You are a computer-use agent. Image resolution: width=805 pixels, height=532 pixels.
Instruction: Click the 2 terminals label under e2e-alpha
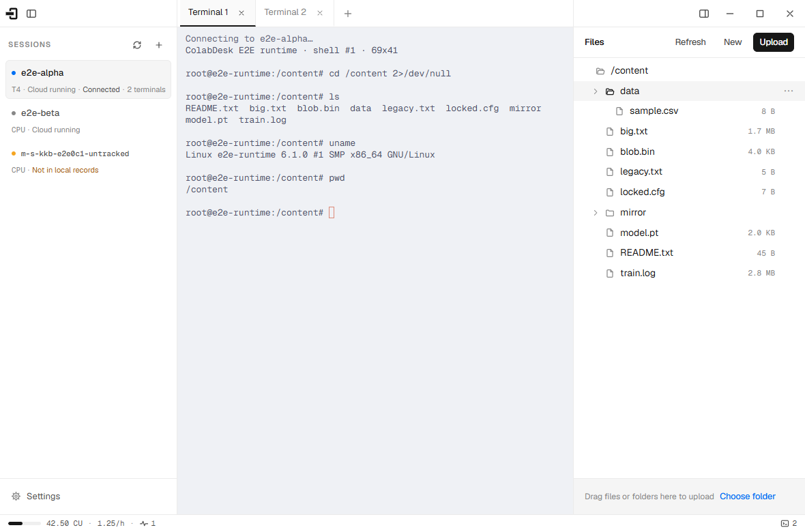[x=146, y=89]
